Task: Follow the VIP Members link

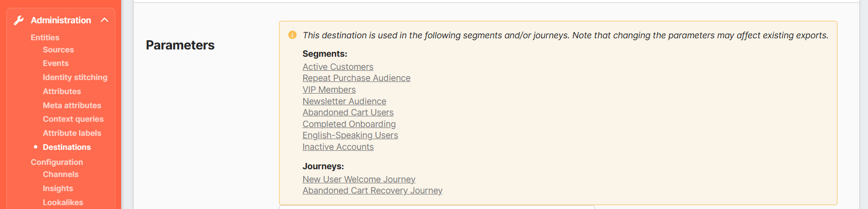Action: (x=329, y=90)
